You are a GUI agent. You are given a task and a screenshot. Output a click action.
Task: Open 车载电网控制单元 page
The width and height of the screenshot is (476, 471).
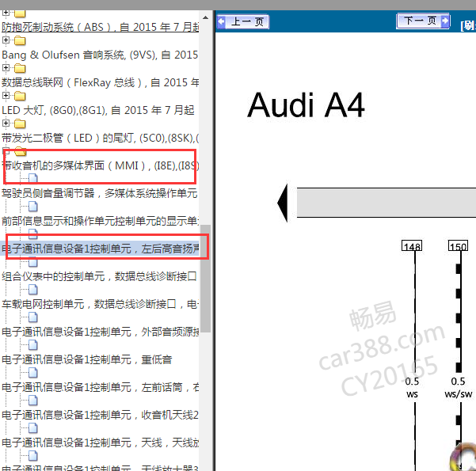pos(100,304)
